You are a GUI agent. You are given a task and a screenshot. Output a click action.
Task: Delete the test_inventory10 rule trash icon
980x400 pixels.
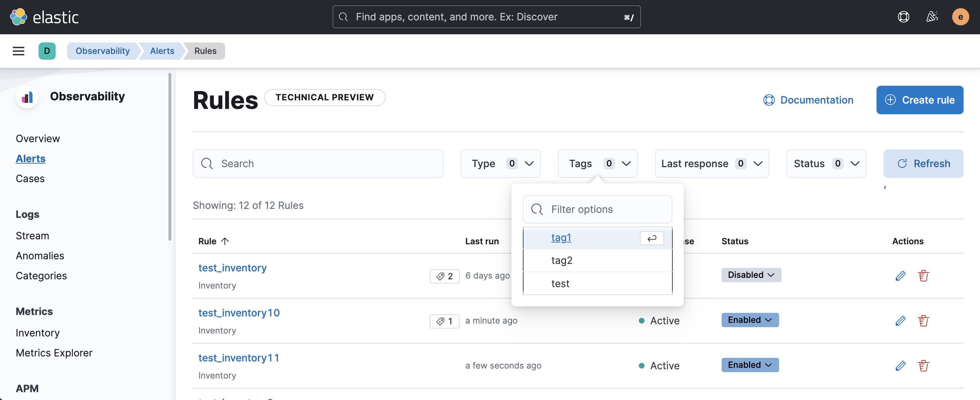pos(923,320)
